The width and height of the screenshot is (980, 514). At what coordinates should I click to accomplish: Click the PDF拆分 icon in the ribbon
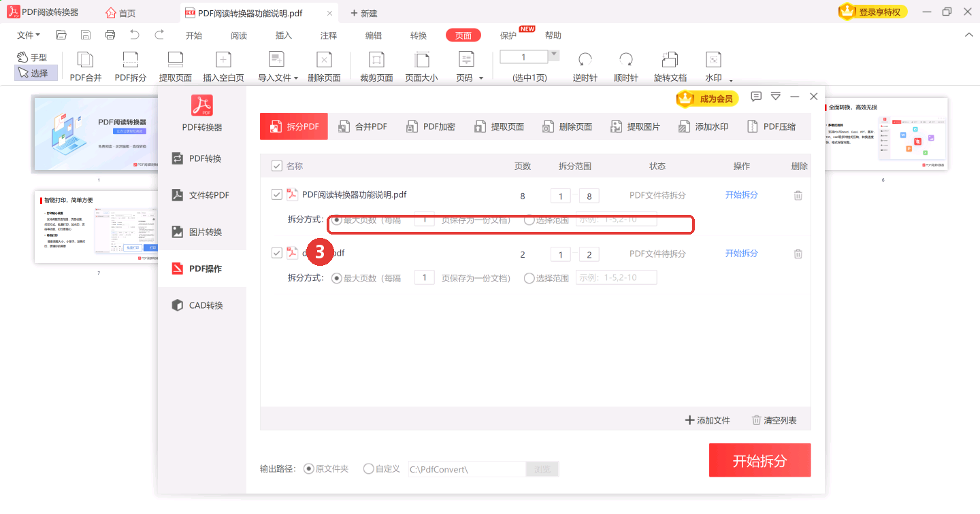coord(131,67)
